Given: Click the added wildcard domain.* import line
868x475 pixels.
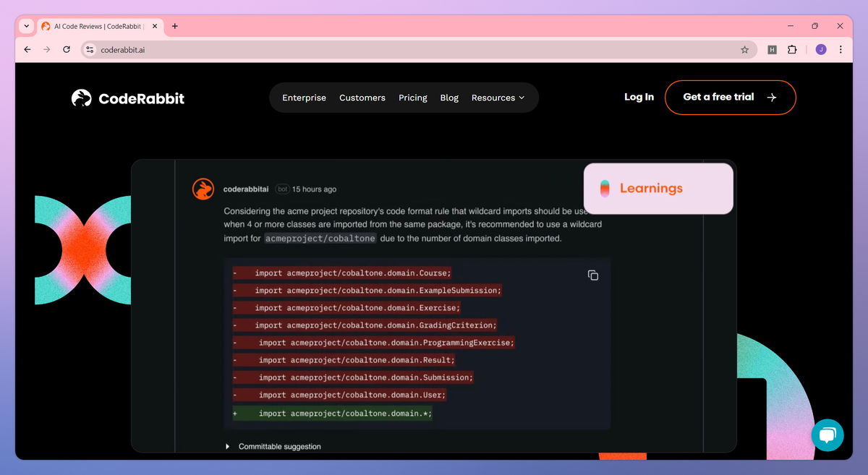Looking at the screenshot, I should pos(333,414).
